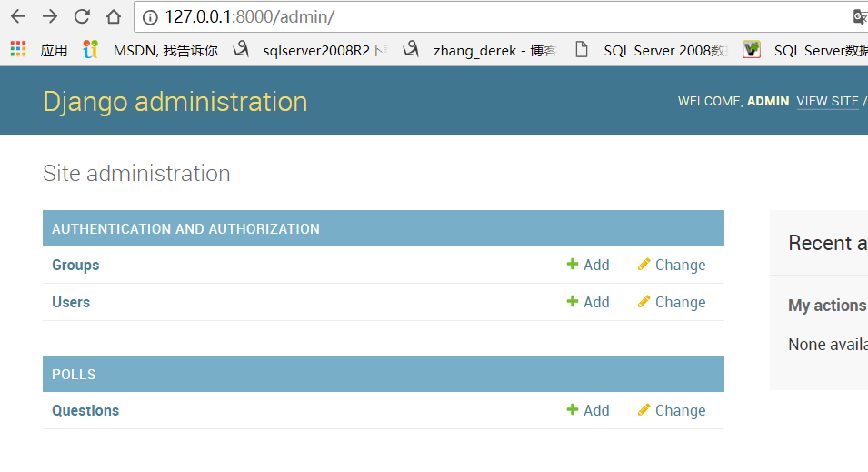Open the Authentication and Authorization section header

coord(383,228)
